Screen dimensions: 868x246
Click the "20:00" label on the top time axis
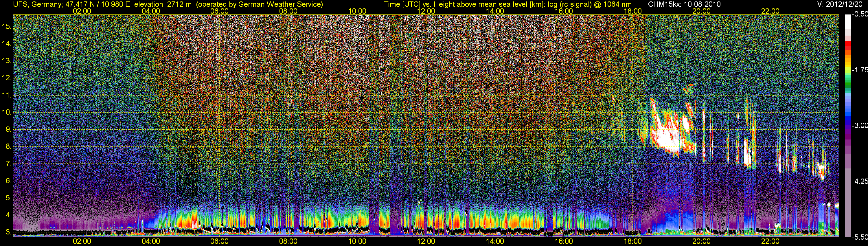click(x=702, y=11)
